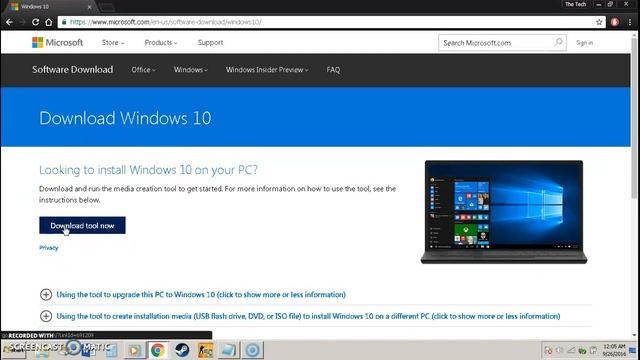Open Counter-Strike icon in the taskbar
This screenshot has height=360, width=640.
point(205,350)
